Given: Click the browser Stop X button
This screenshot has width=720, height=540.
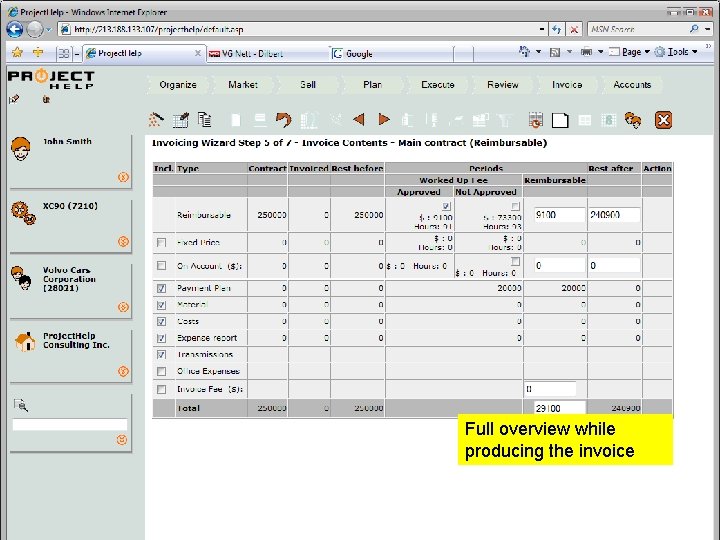Looking at the screenshot, I should [x=574, y=29].
